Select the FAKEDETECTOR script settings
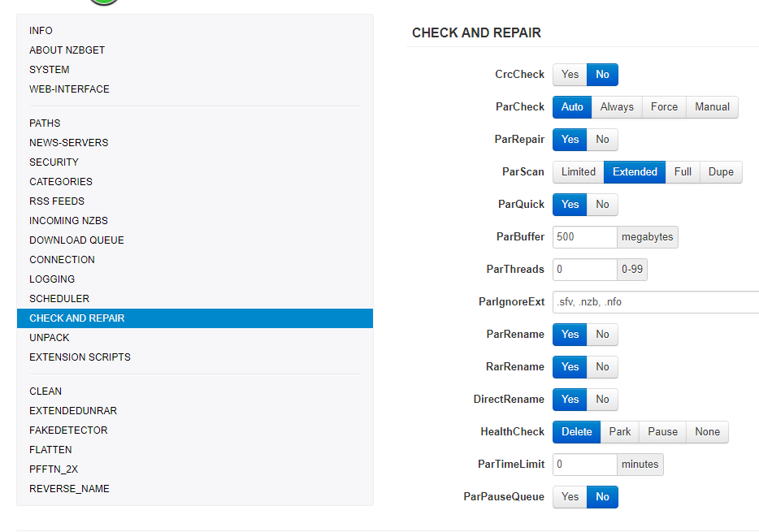This screenshot has width=759, height=532. coord(68,430)
